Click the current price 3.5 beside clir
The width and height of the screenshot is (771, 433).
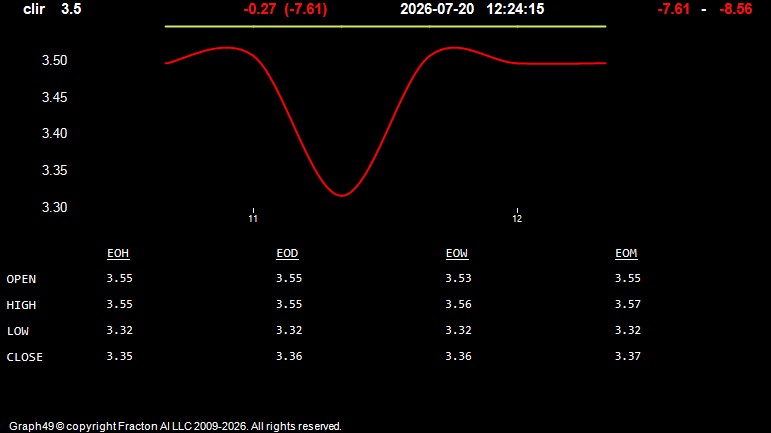(71, 9)
